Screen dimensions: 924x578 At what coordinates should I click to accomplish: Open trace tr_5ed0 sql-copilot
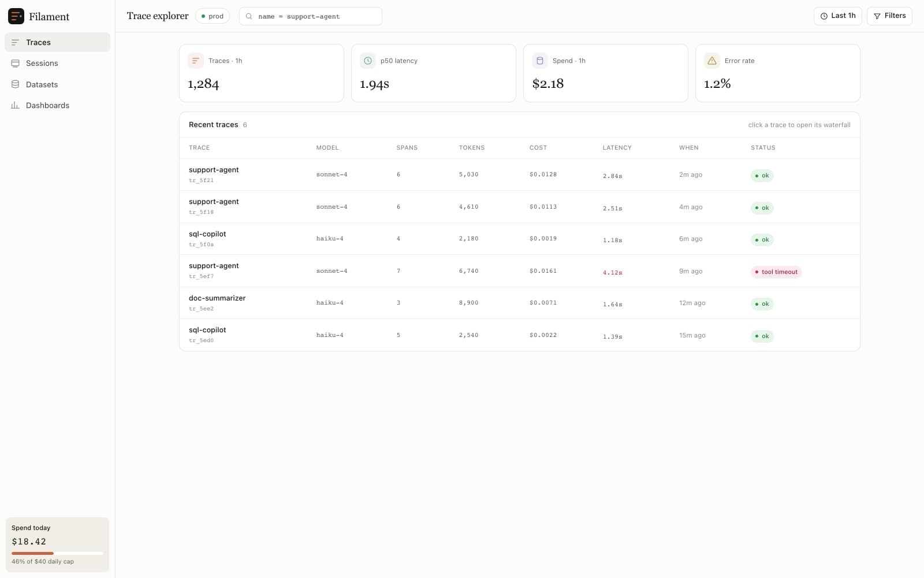[519, 335]
